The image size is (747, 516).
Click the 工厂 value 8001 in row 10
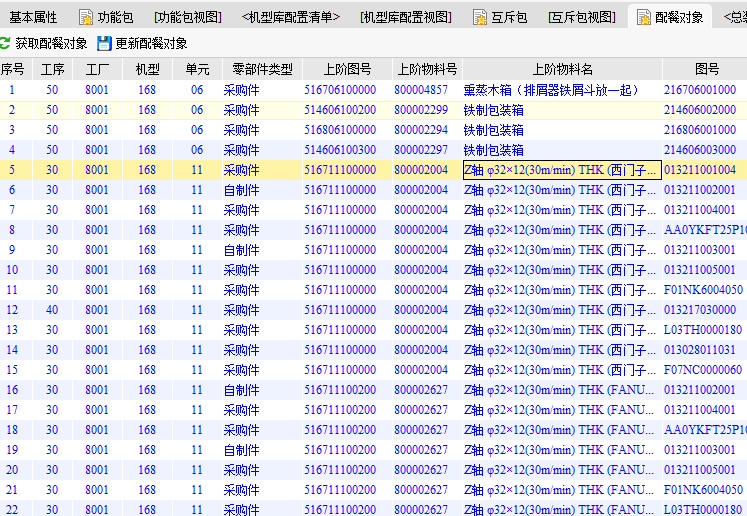pos(97,270)
